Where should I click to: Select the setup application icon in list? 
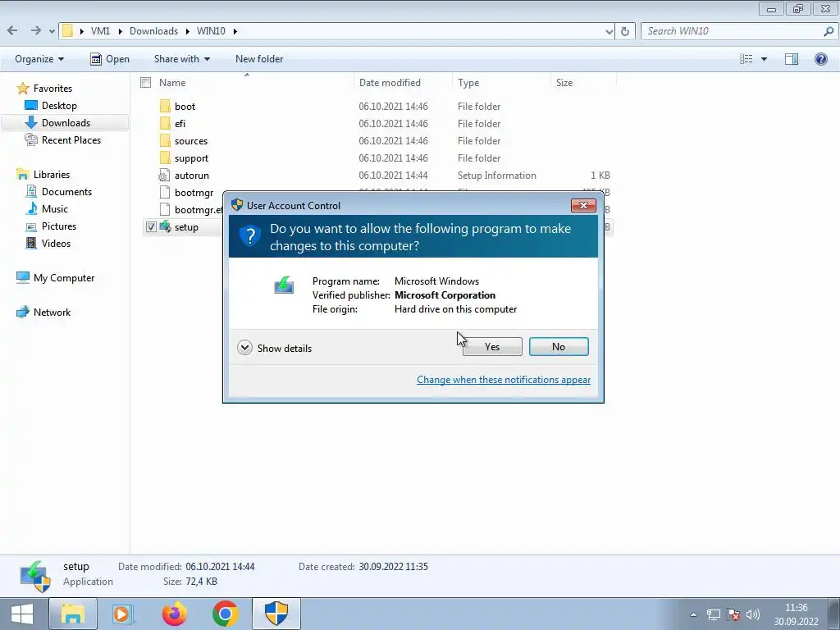(x=166, y=226)
